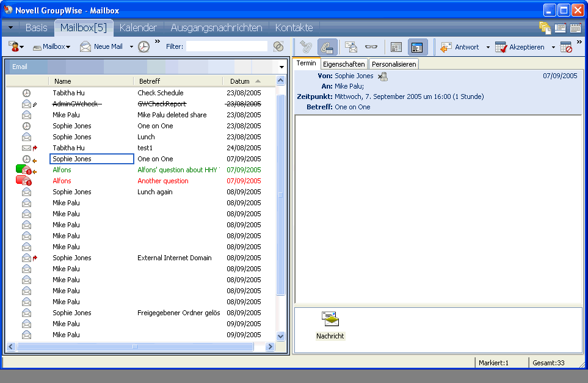This screenshot has height=383, width=588.
Task: Sort messages by the Datum column header
Action: pos(240,81)
